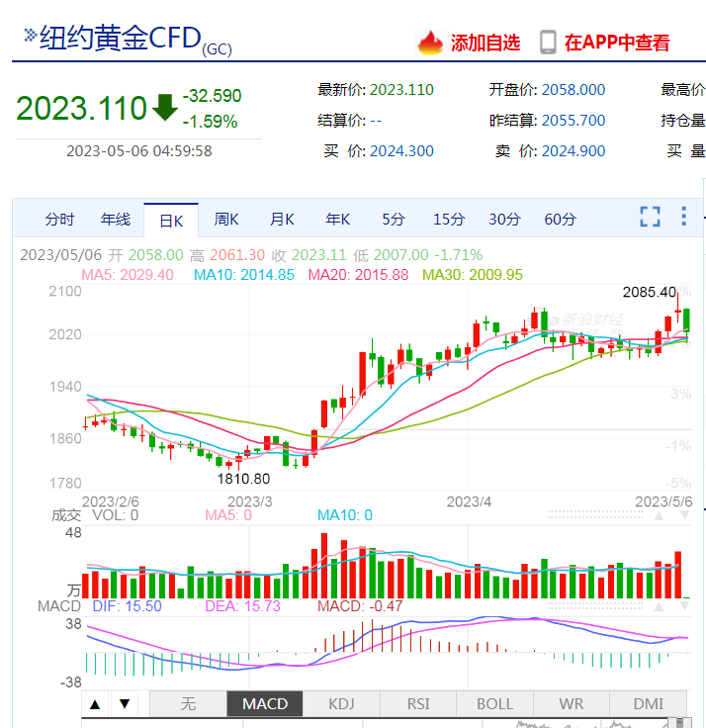
Task: Select the KDJ indicator tab
Action: (341, 704)
